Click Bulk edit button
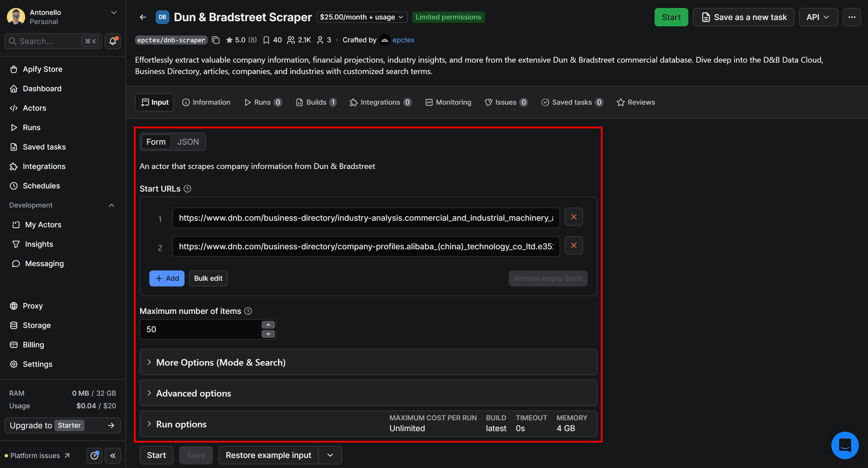868x468 pixels. point(208,278)
